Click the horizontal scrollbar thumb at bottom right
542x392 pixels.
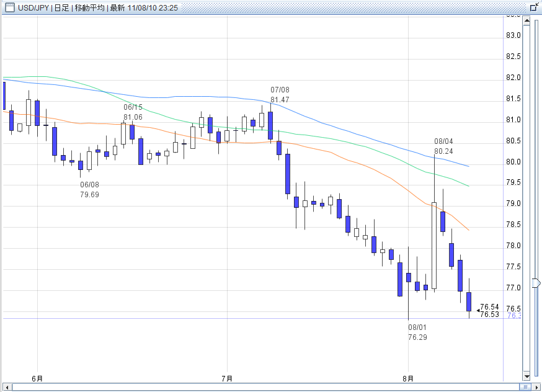[x=525, y=387]
